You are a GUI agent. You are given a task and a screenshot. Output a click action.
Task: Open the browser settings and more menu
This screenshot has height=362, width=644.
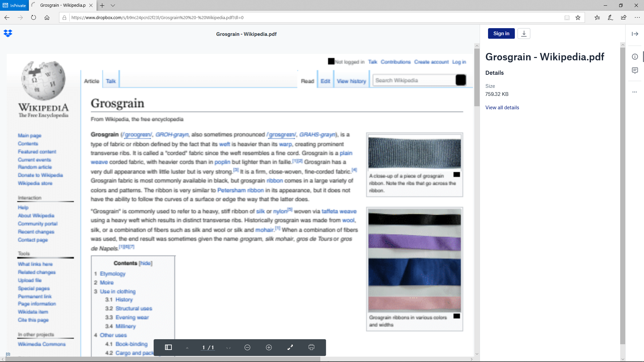(x=637, y=17)
